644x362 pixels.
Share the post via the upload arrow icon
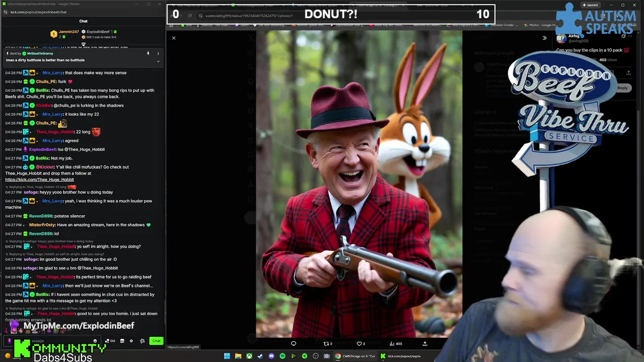[425, 344]
